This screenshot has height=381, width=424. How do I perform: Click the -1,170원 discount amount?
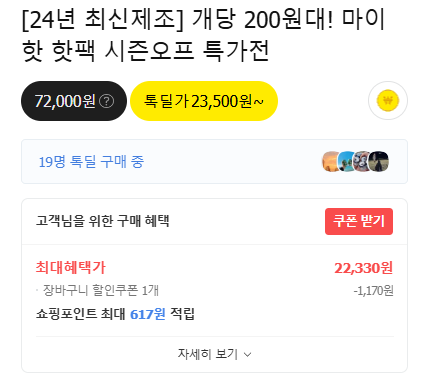(374, 291)
